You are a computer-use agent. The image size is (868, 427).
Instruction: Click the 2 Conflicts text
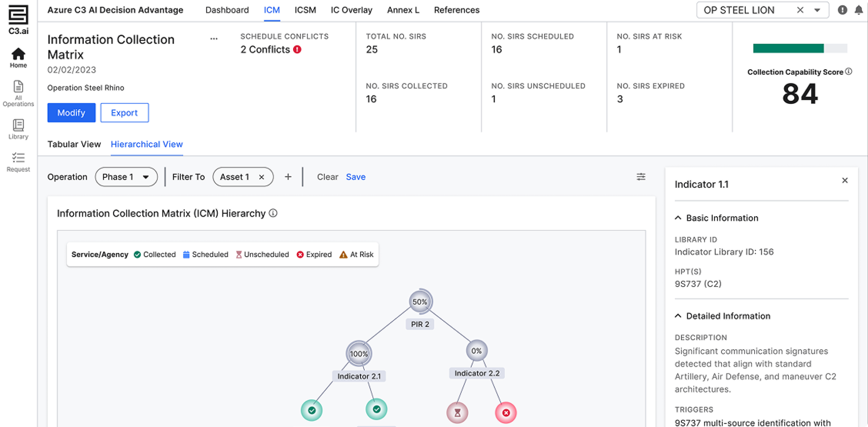click(265, 49)
